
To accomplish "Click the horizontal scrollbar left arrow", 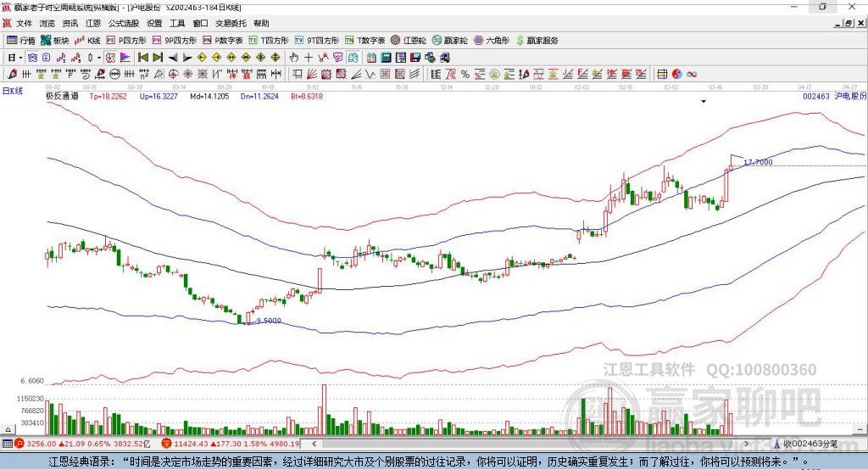I will tap(314, 444).
